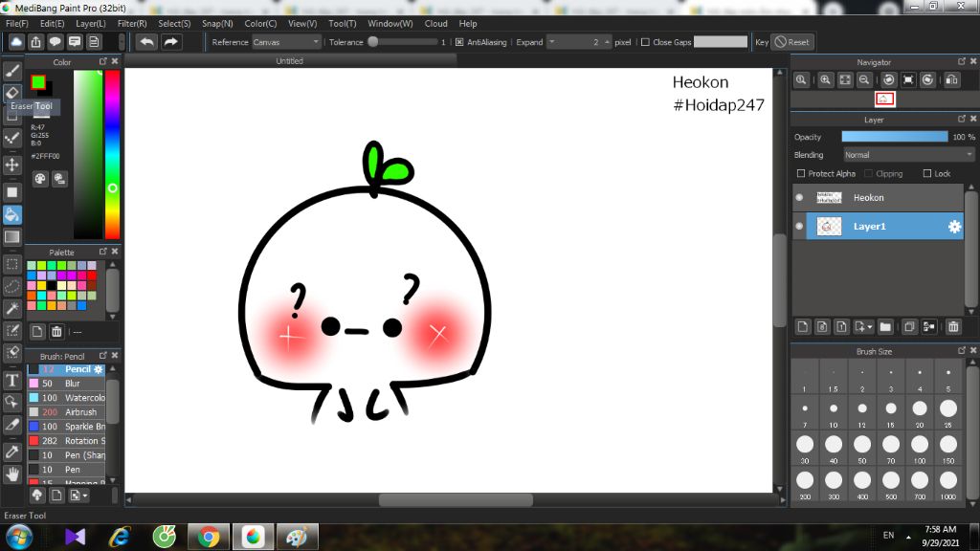Viewport: 980px width, 551px height.
Task: Select the Divide frame knife tool
Action: (x=11, y=425)
